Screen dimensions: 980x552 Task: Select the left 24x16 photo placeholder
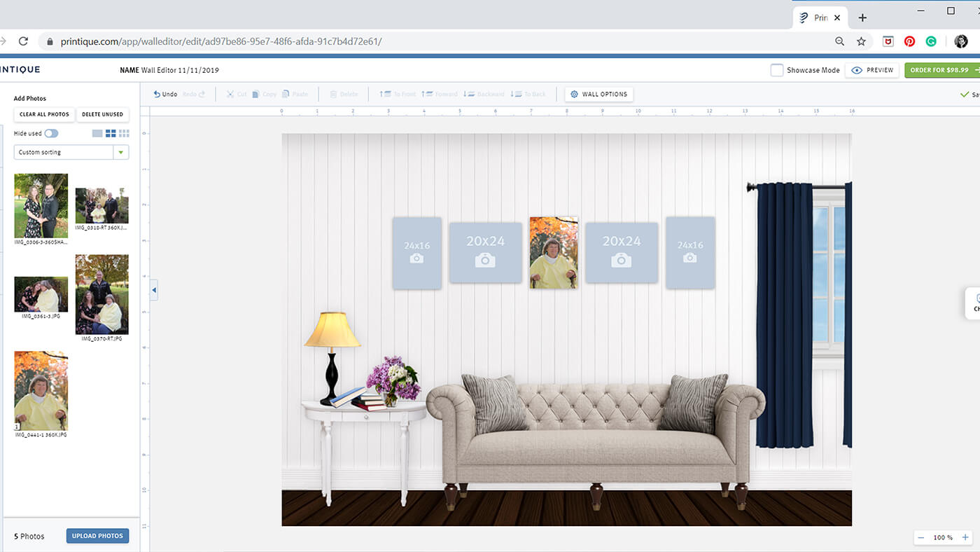[416, 253]
